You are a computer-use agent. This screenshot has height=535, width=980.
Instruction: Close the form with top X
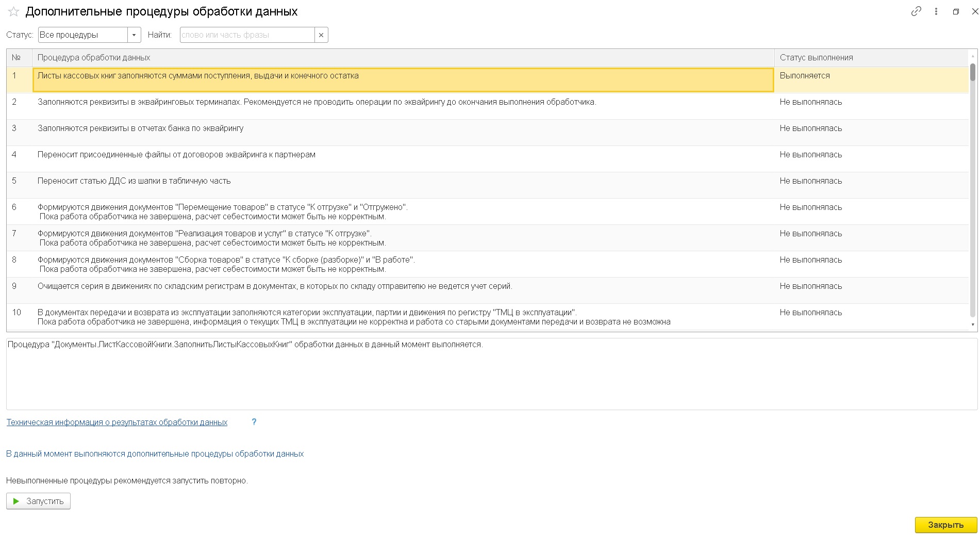975,11
